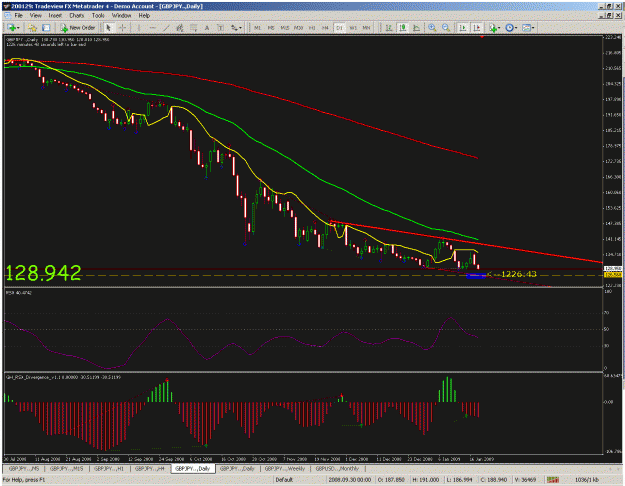Select the arrow Cursor tool
The image size is (625, 486).
[108, 28]
